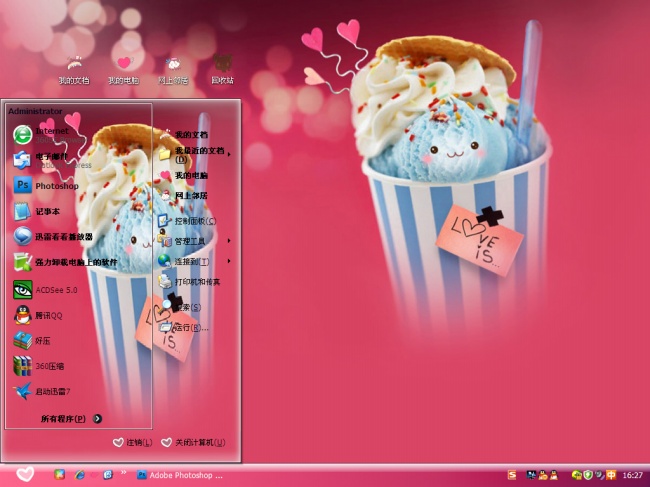Screen dimensions: 650x487
Task: Open 360压缩 from the Start menu
Action: tap(38, 366)
